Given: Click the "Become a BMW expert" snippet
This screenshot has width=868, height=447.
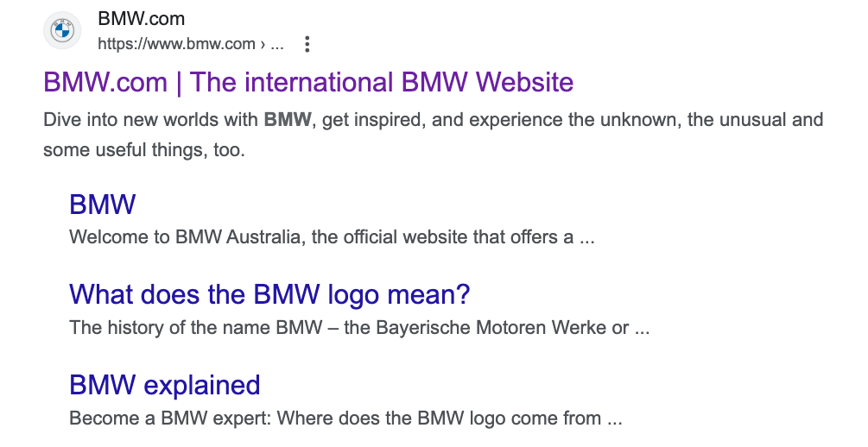Looking at the screenshot, I should [x=346, y=419].
